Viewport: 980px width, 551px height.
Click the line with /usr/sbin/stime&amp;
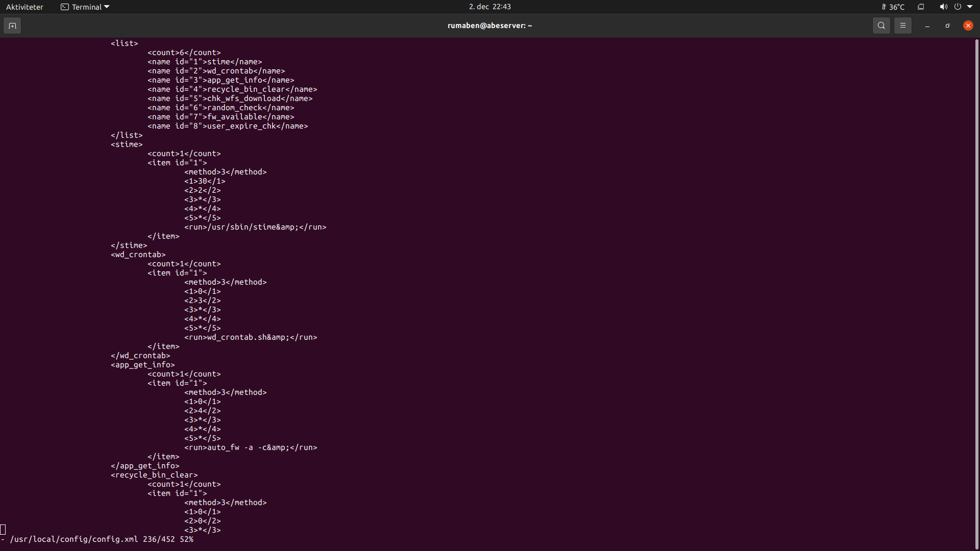(255, 227)
